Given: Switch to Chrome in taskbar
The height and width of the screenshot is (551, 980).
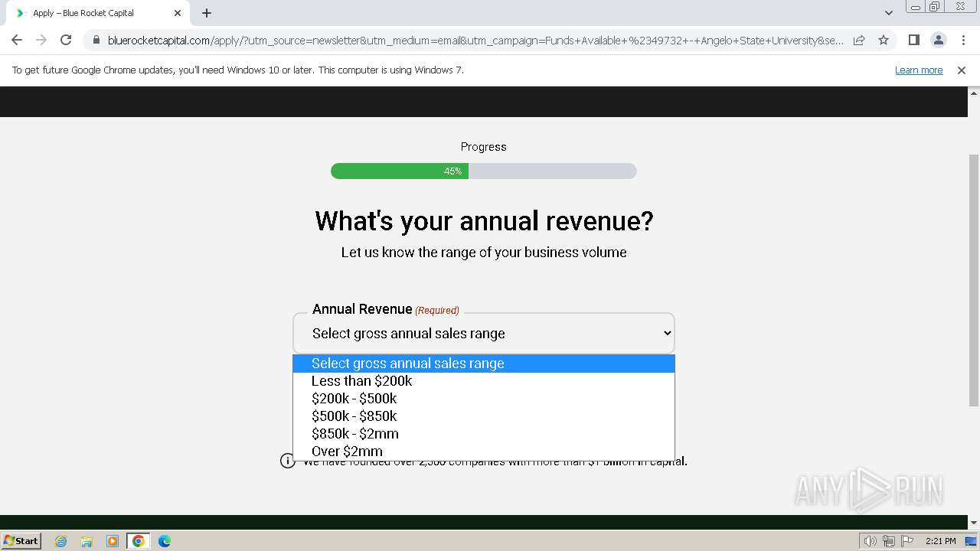Looking at the screenshot, I should point(139,541).
